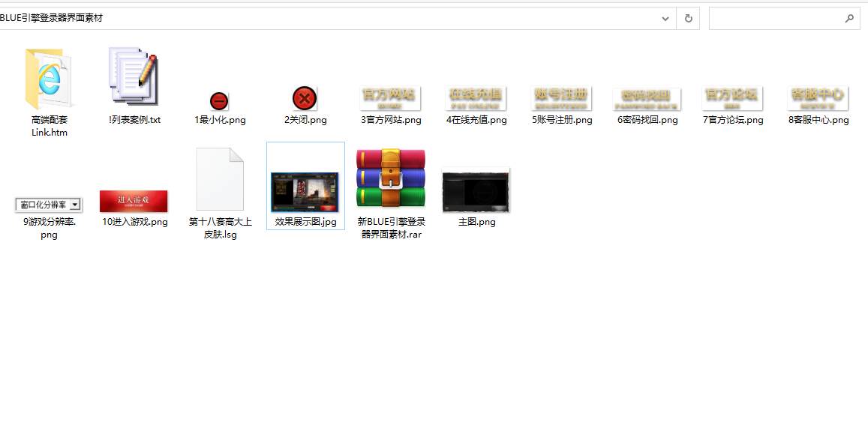Select the 新BLUE引擎登录器界面素材.rar archive

[390, 180]
